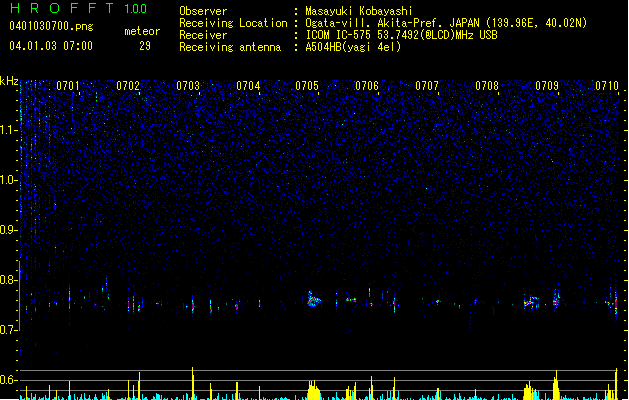Select observer name Masayuki Kobayashi
This screenshot has width=629, height=400.
(359, 11)
